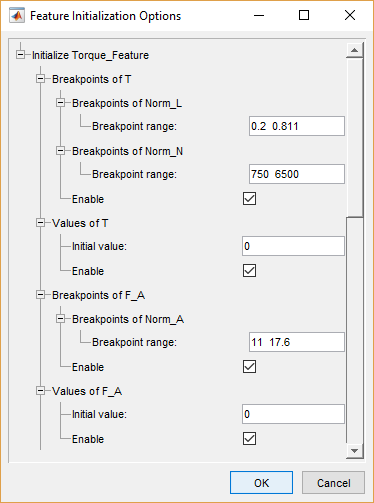Click the vertical scrollbar thumb
Screen dimensions: 374x503
pyautogui.click(x=354, y=137)
